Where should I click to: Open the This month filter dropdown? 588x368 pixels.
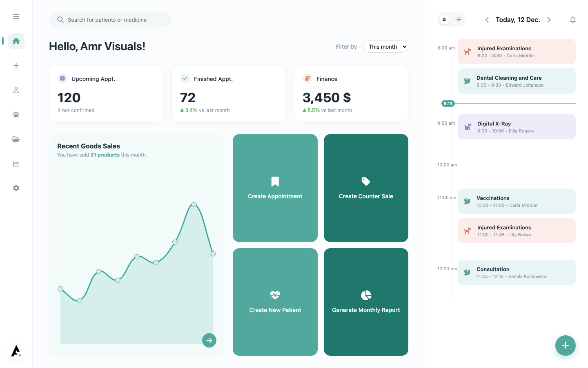coord(385,47)
